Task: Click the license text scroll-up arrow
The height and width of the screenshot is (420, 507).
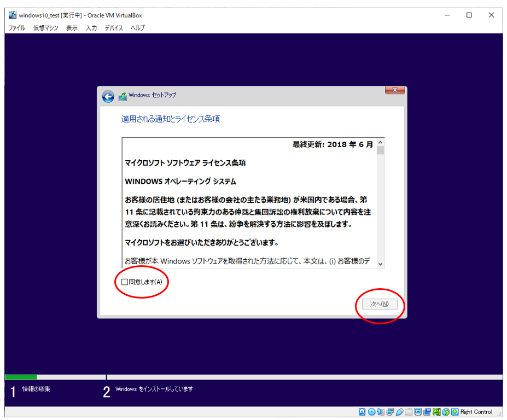Action: click(x=381, y=142)
